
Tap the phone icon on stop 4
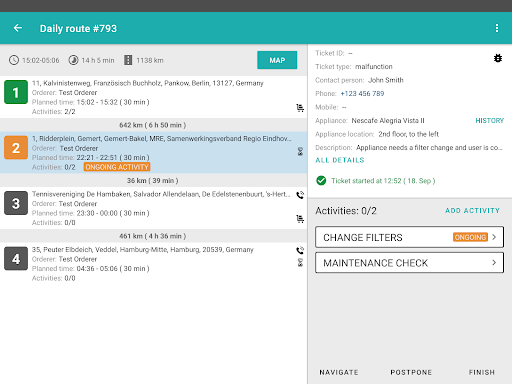tap(300, 250)
